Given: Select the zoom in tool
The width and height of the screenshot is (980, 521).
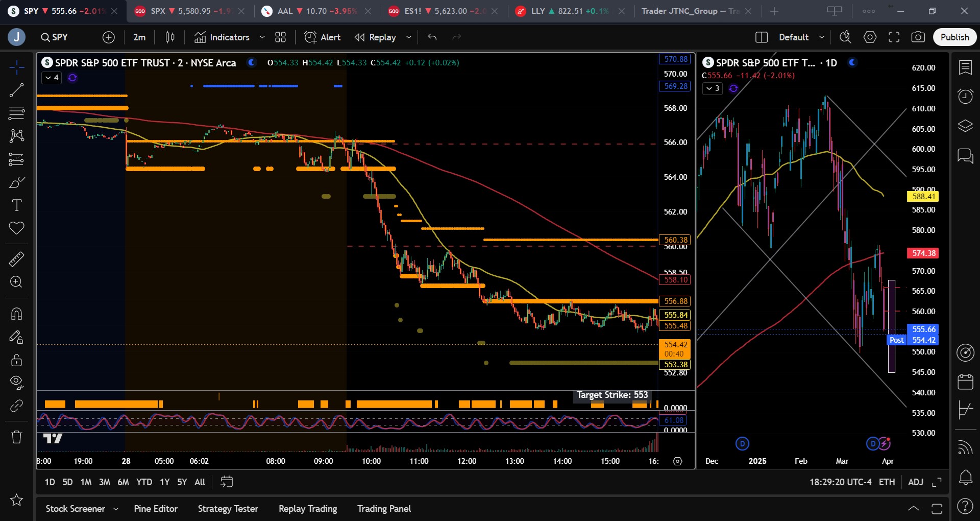Looking at the screenshot, I should pyautogui.click(x=16, y=282).
